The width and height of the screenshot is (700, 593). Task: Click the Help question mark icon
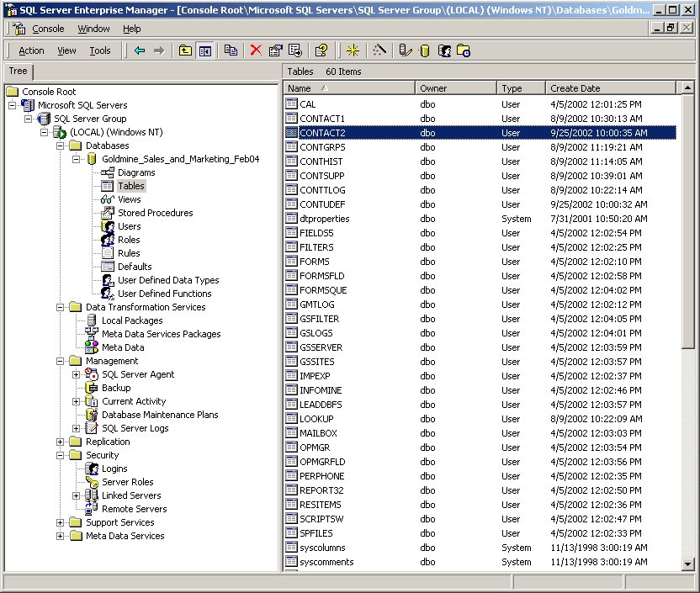pyautogui.click(x=321, y=50)
